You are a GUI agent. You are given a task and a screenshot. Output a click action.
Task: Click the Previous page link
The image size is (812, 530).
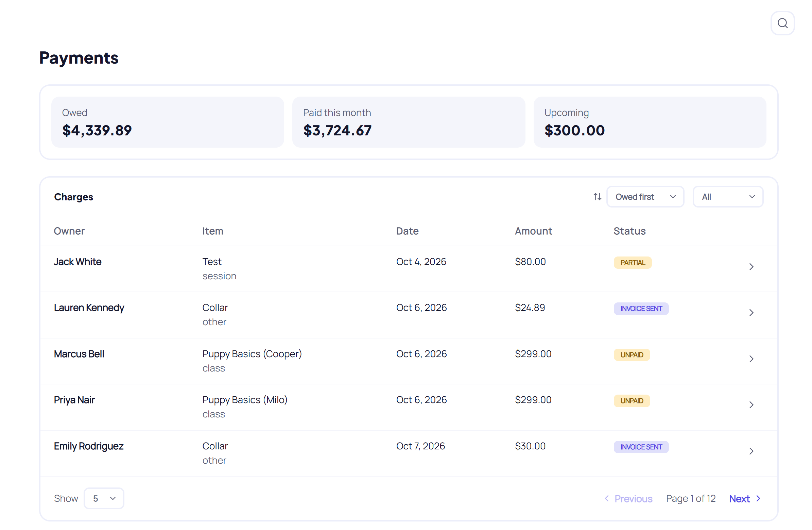point(628,499)
